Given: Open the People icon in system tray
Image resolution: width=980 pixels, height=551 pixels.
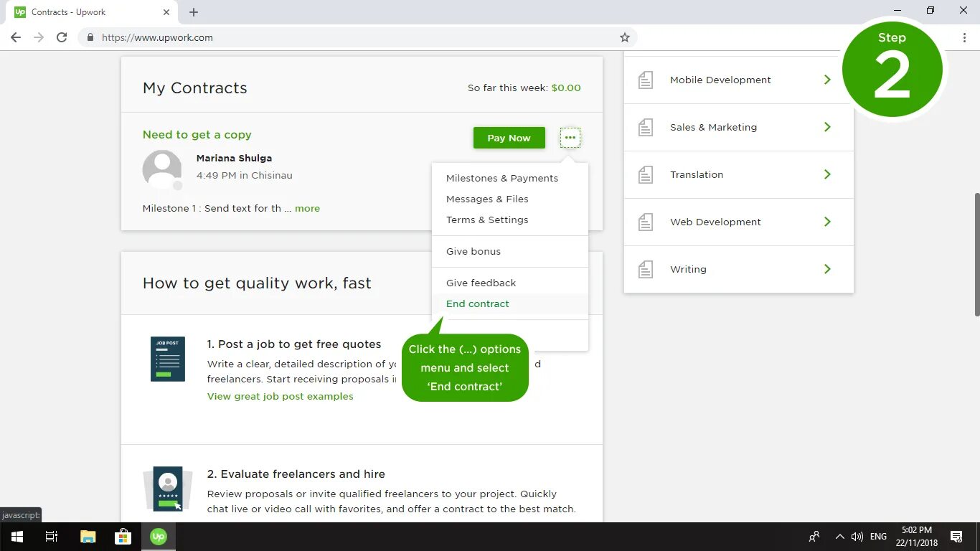Looking at the screenshot, I should click(x=814, y=537).
